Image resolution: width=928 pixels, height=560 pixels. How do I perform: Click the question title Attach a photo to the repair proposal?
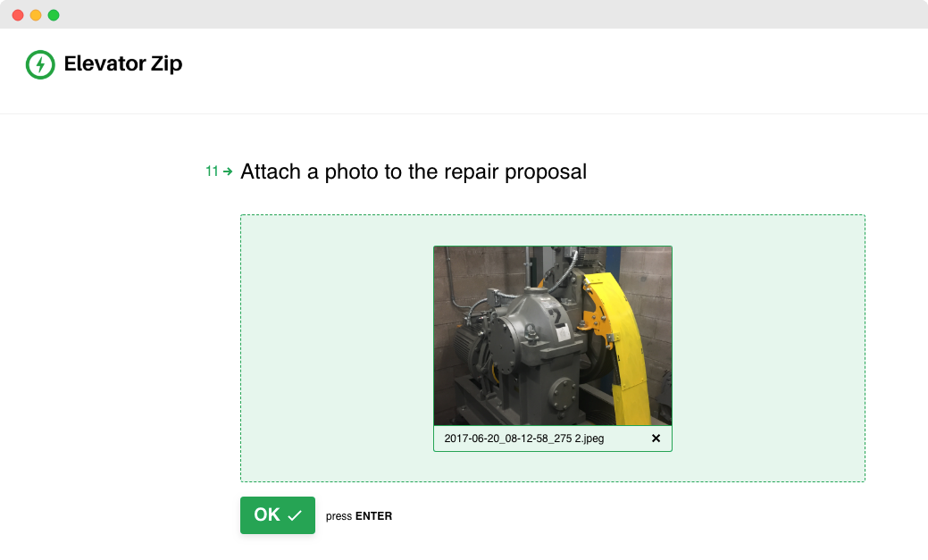(414, 171)
